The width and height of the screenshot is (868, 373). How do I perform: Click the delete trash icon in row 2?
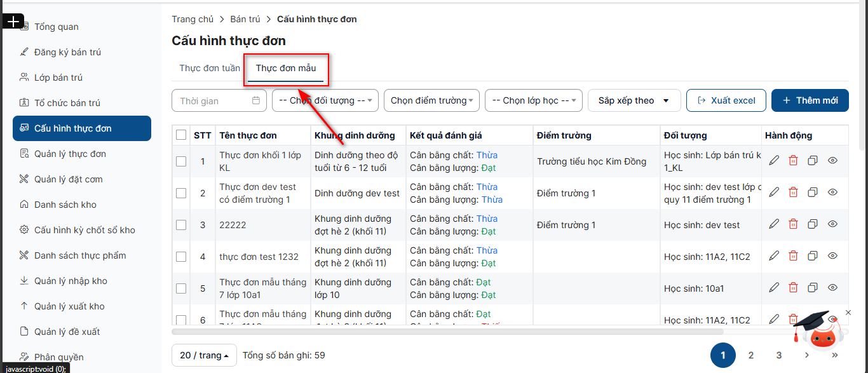tap(793, 193)
